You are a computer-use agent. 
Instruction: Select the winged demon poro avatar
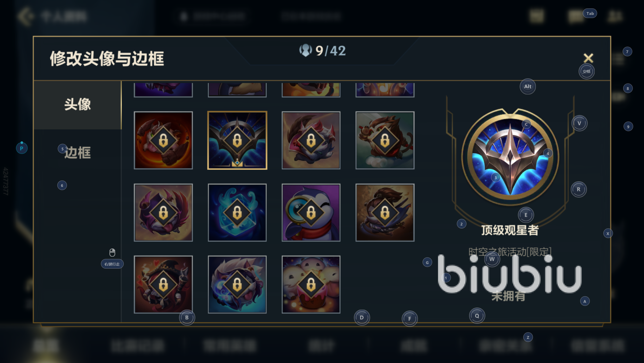click(x=163, y=213)
